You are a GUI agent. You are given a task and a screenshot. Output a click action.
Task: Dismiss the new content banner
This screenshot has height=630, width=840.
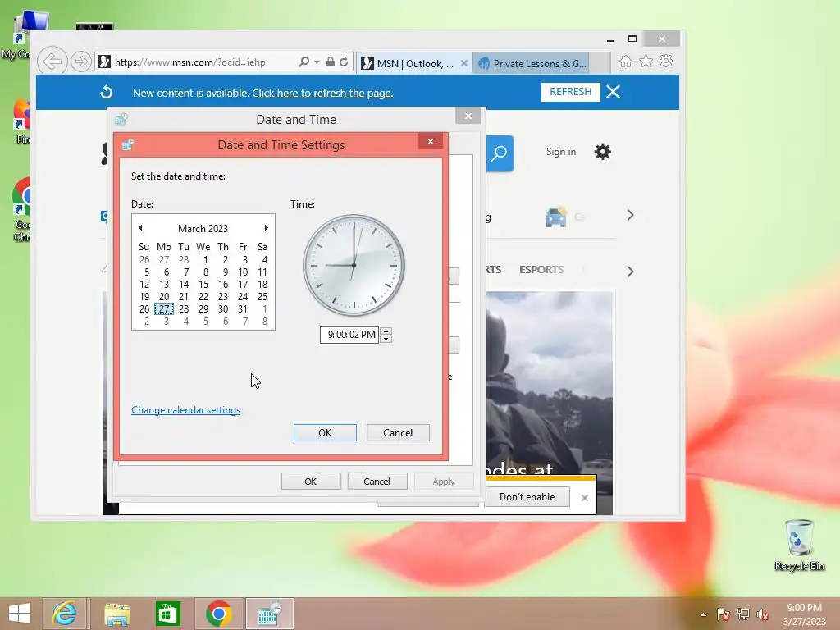(x=614, y=92)
